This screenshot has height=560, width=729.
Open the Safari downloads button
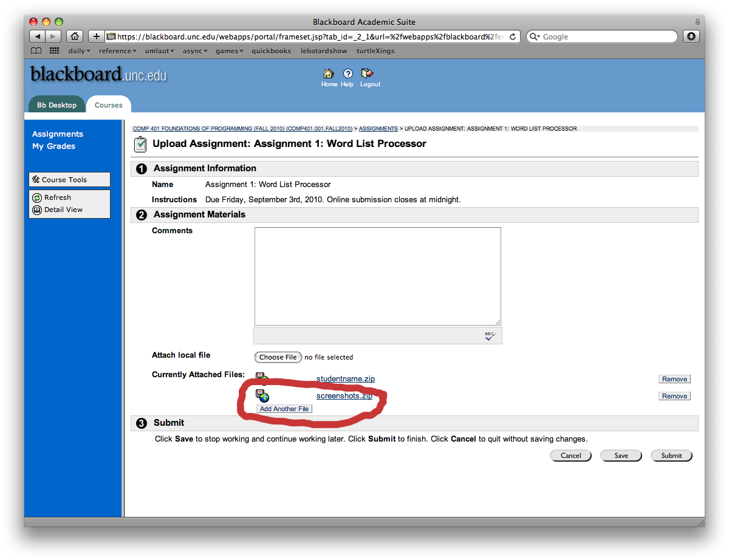click(x=691, y=36)
